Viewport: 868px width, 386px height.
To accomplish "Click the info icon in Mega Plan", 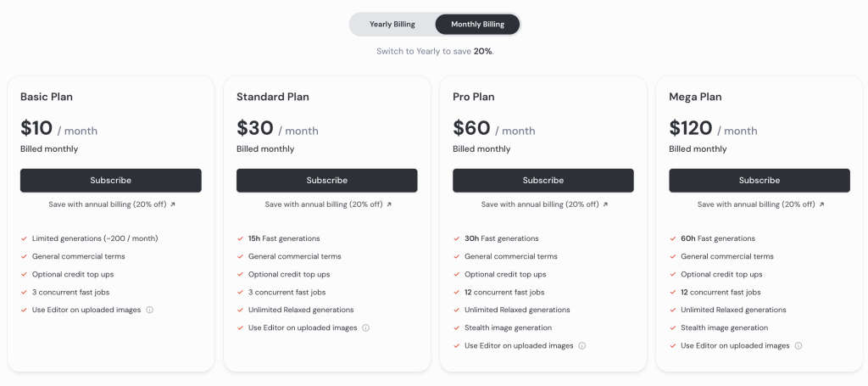I will coord(798,345).
